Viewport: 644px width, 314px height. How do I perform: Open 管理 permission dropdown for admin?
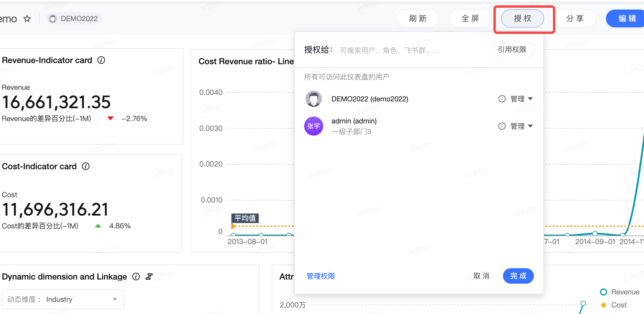(x=521, y=126)
